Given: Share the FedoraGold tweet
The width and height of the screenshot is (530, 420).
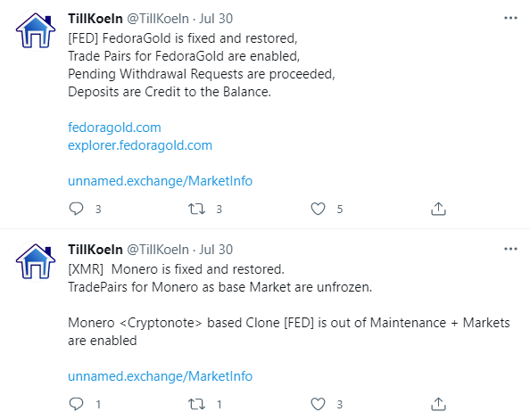Looking at the screenshot, I should (438, 209).
